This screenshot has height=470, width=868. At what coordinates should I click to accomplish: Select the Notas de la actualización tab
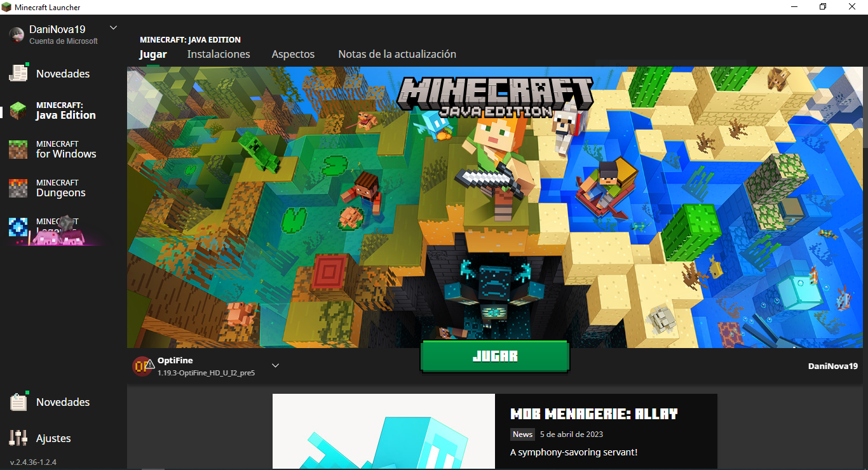(x=397, y=55)
